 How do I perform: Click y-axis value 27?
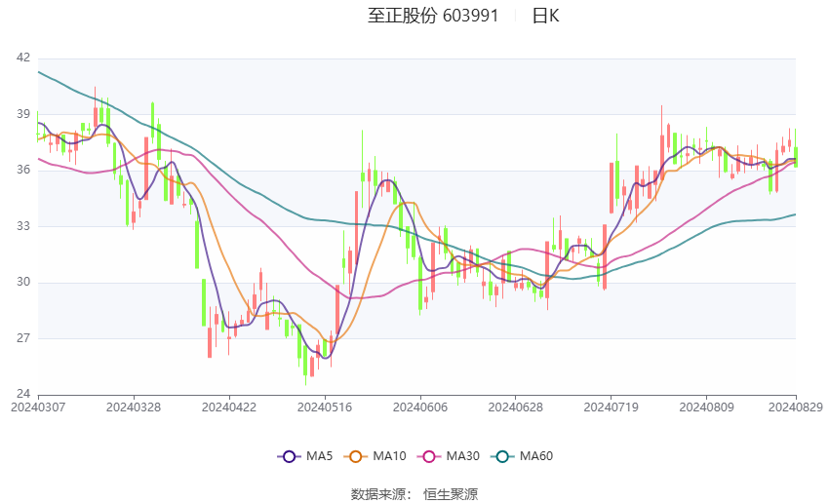(23, 337)
